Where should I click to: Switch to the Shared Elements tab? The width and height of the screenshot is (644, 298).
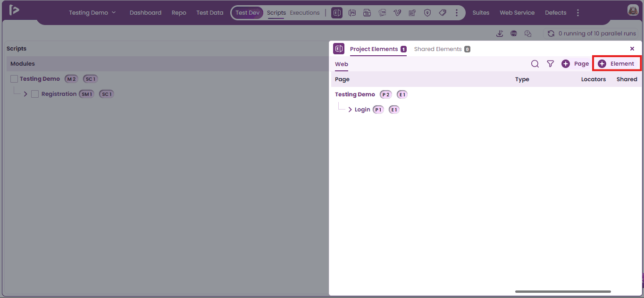coord(442,49)
